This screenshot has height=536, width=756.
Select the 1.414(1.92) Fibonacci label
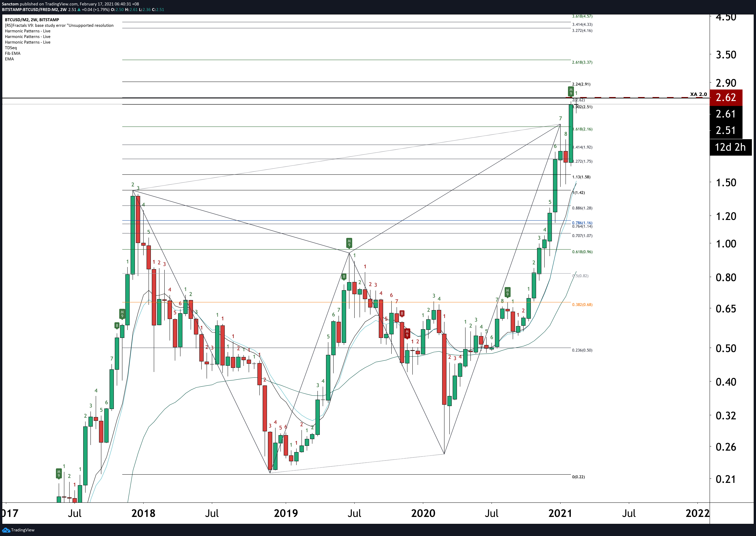pyautogui.click(x=582, y=147)
